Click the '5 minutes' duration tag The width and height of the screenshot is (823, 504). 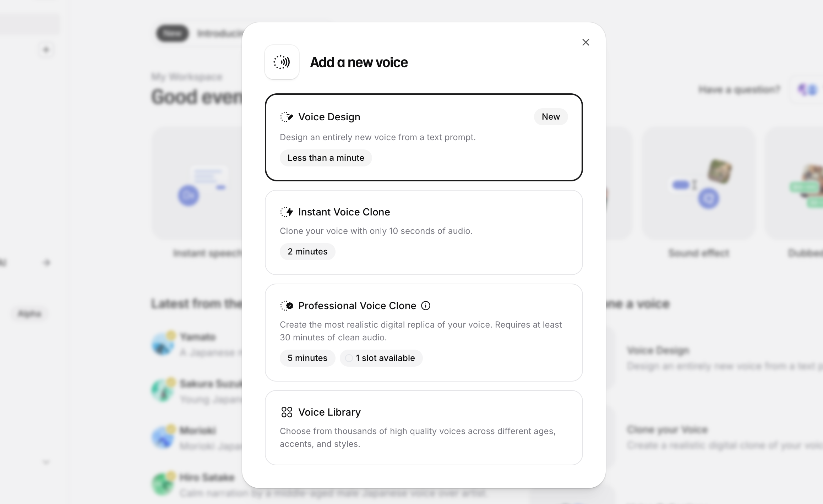307,358
